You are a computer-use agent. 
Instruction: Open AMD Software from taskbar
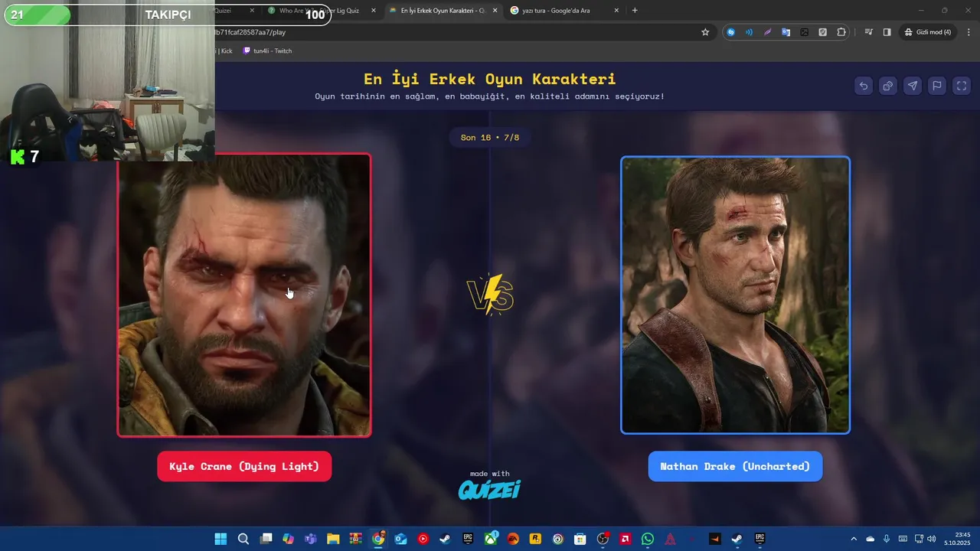pos(626,539)
